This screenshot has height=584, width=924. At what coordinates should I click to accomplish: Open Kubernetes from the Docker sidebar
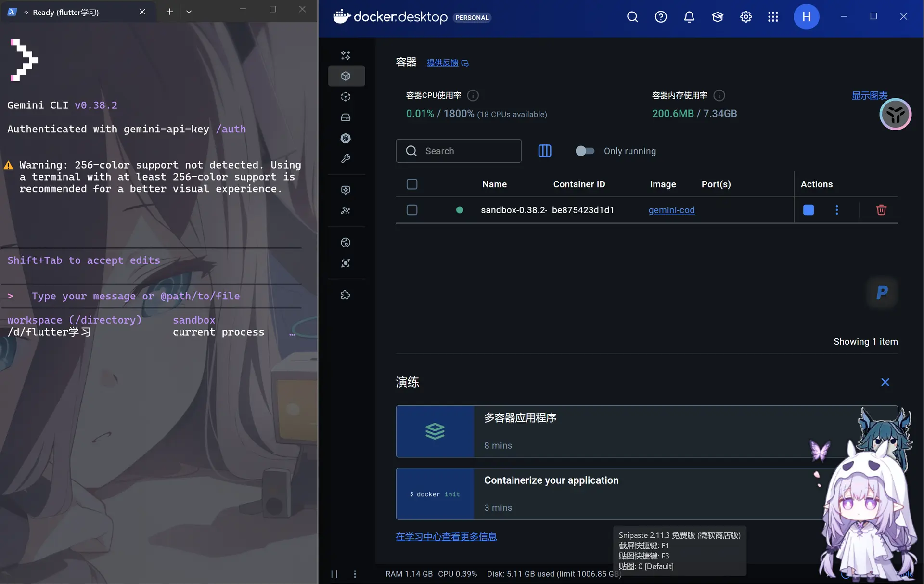click(x=346, y=138)
